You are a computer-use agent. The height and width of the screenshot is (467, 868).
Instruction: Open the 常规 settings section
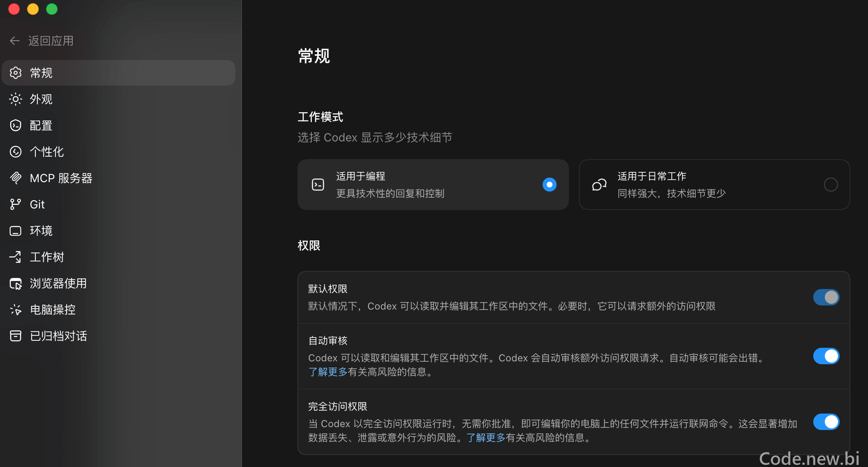point(118,73)
